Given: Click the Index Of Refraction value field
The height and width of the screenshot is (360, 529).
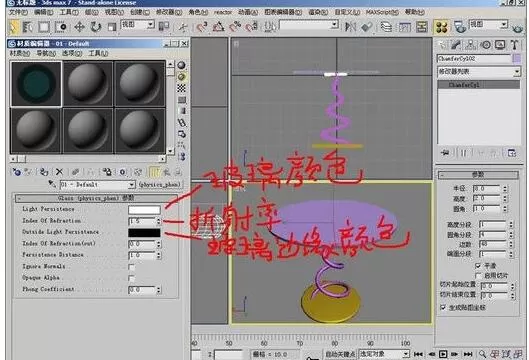Looking at the screenshot, I should point(142,221).
